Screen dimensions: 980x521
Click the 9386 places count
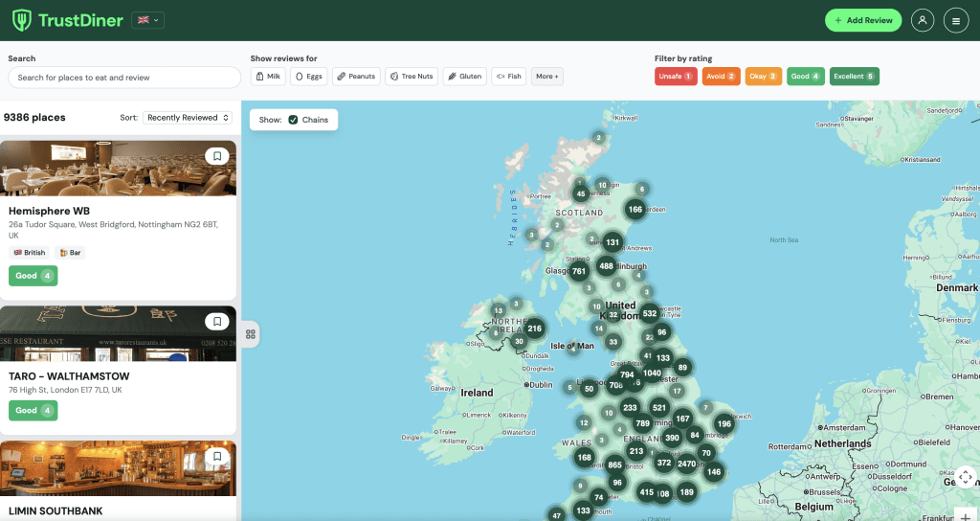34,118
